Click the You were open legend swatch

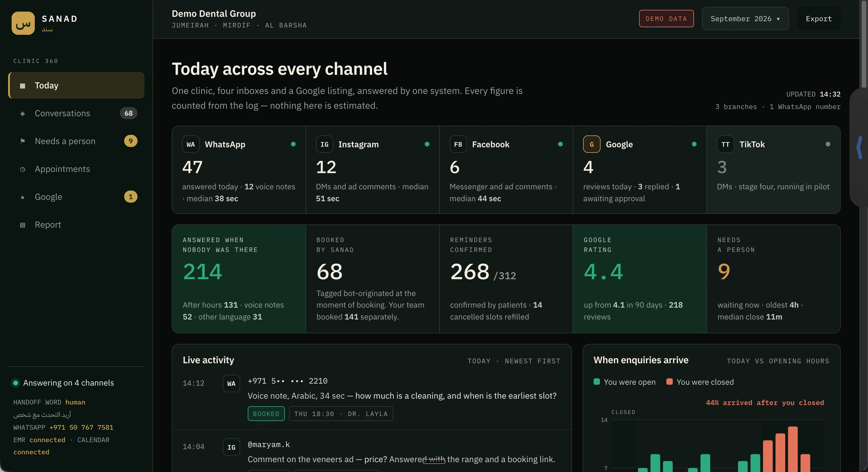[x=597, y=381]
